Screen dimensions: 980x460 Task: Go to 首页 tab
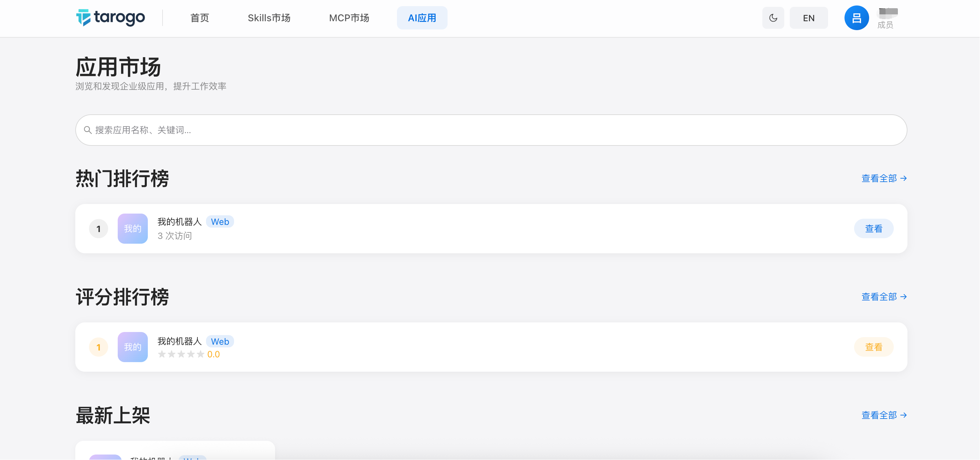(200, 18)
